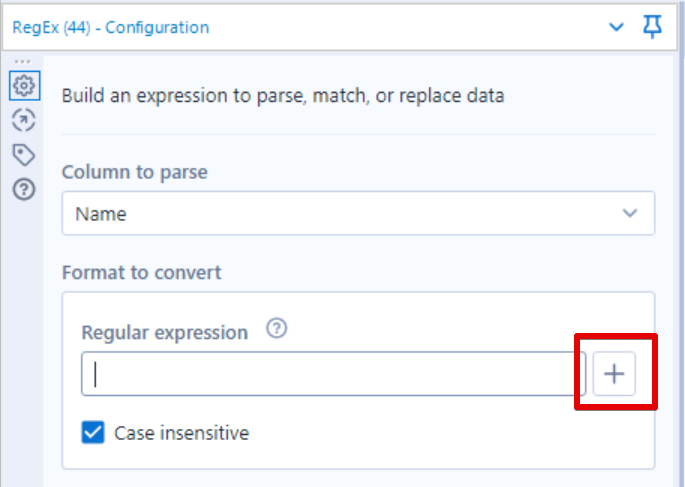This screenshot has width=685, height=487.
Task: Toggle the Case insensitive checkbox
Action: (x=93, y=432)
